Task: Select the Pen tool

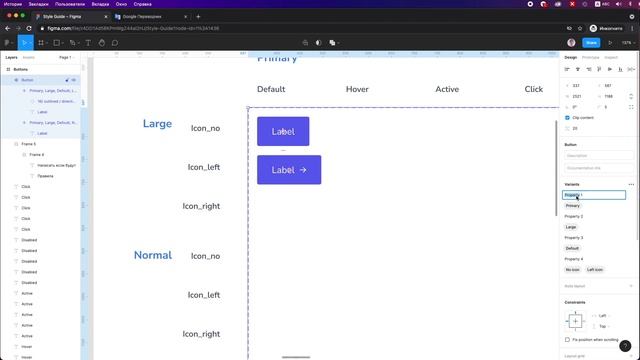Action: (x=72, y=43)
